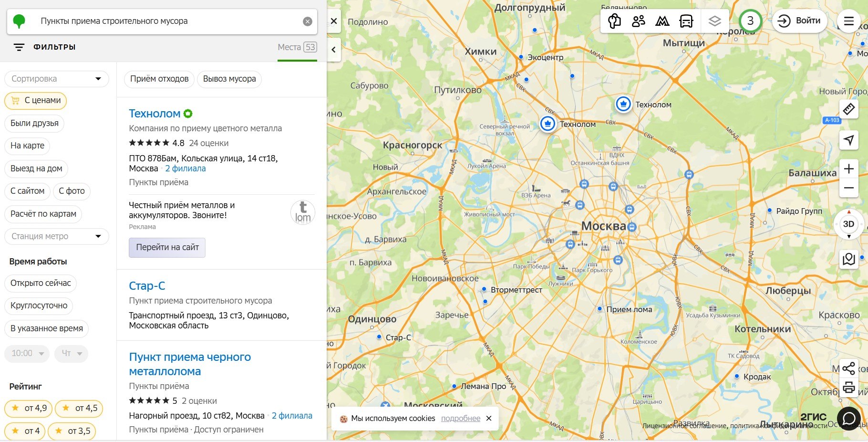Screen dimensions: 868x442
Task: Open the chat support bubble
Action: click(x=849, y=419)
